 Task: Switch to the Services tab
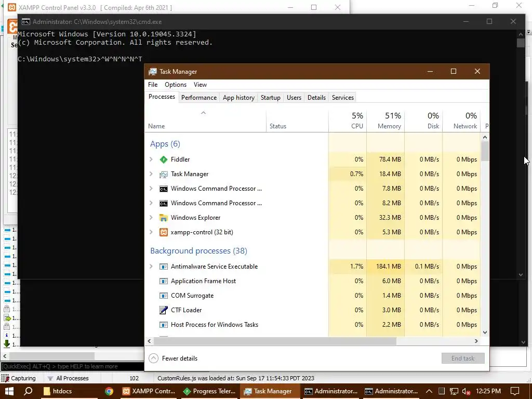[x=343, y=98]
